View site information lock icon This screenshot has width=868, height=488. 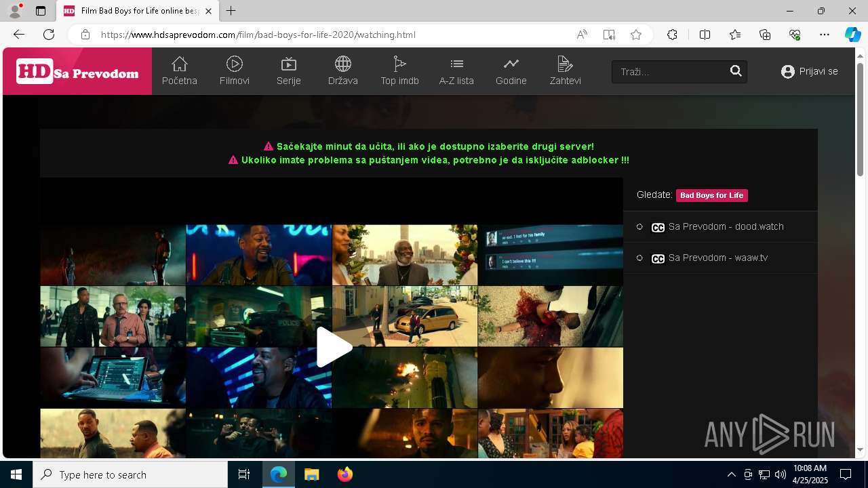tap(85, 35)
